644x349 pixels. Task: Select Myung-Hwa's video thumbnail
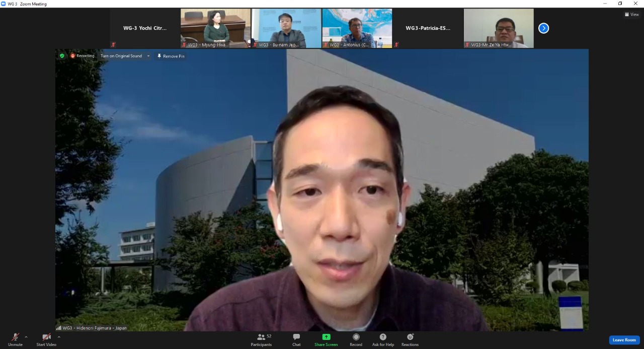pyautogui.click(x=215, y=28)
